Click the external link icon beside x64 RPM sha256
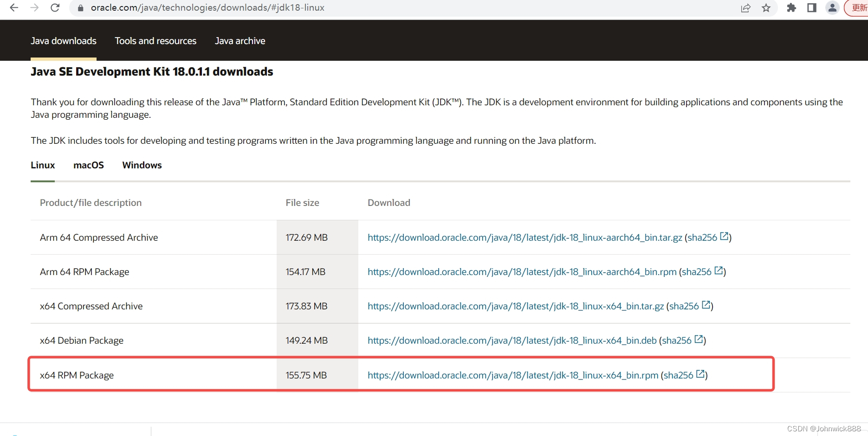868x436 pixels. pos(700,374)
